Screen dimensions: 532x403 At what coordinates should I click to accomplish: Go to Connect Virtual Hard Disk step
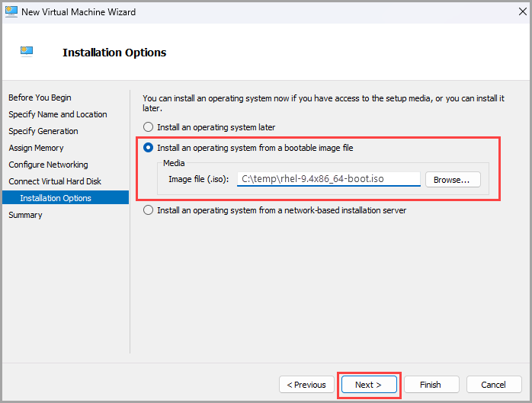pos(55,181)
